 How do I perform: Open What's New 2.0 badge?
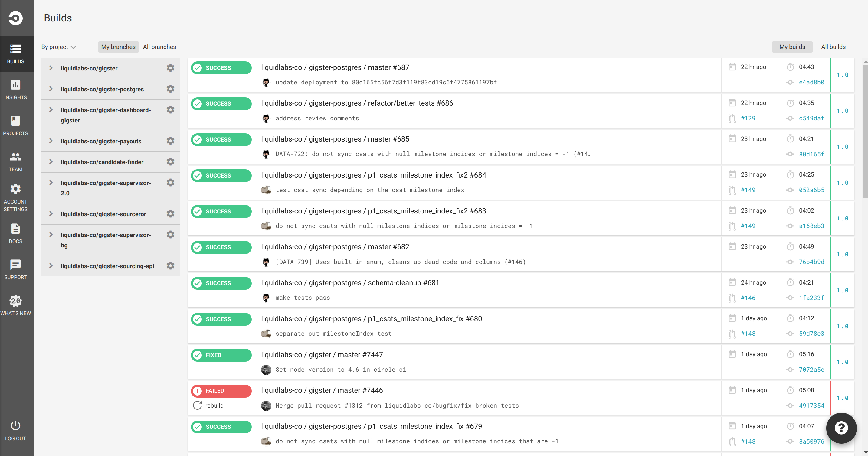pyautogui.click(x=15, y=301)
